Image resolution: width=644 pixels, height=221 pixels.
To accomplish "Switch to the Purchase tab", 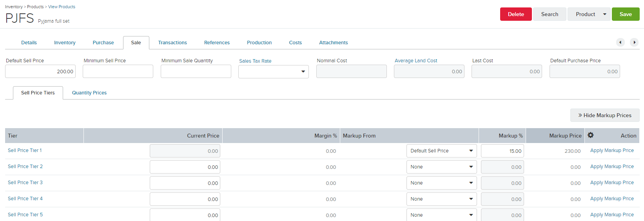I will [x=103, y=43].
